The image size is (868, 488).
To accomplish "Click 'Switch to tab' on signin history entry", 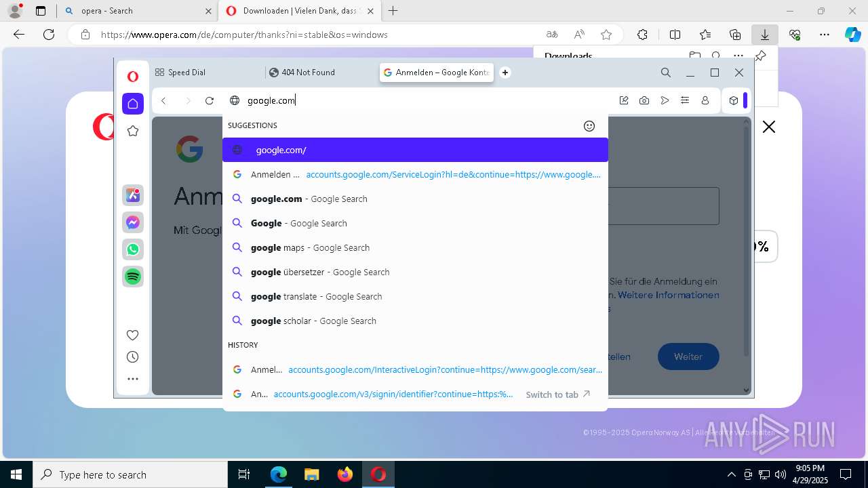I will 557,394.
